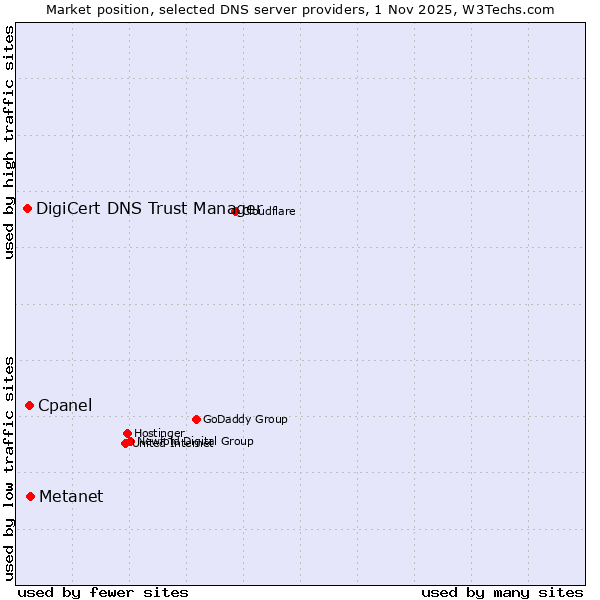600x600 pixels.
Task: Click the Cpanel text label
Action: (x=65, y=405)
